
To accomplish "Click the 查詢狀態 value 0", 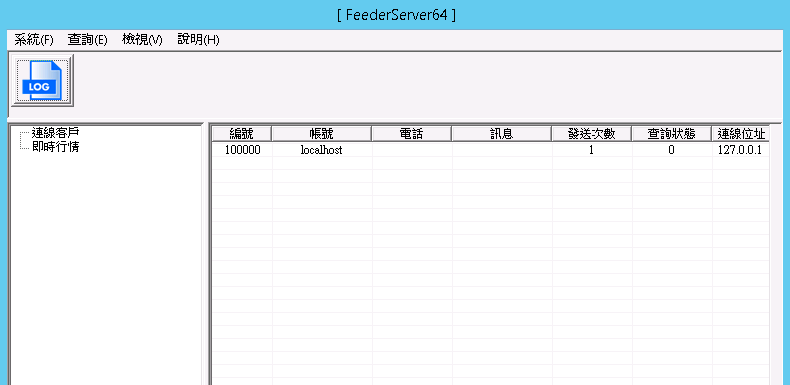I will (672, 150).
